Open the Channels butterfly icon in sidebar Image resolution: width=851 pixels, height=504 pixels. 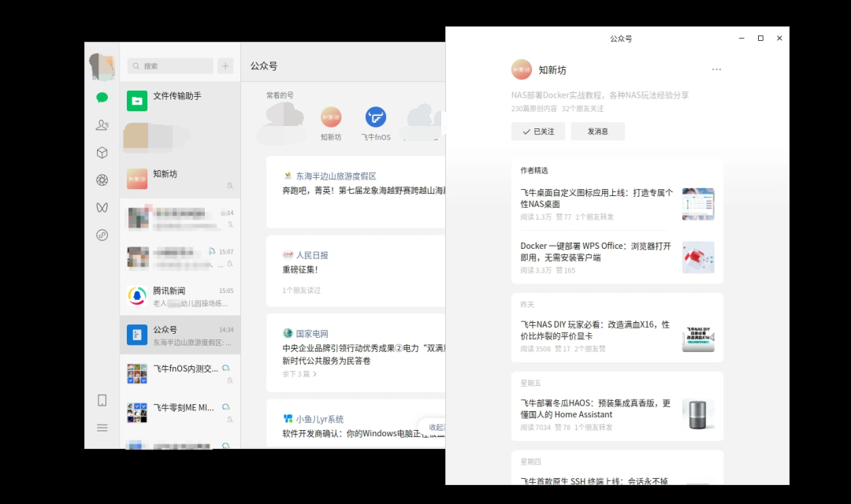(102, 208)
